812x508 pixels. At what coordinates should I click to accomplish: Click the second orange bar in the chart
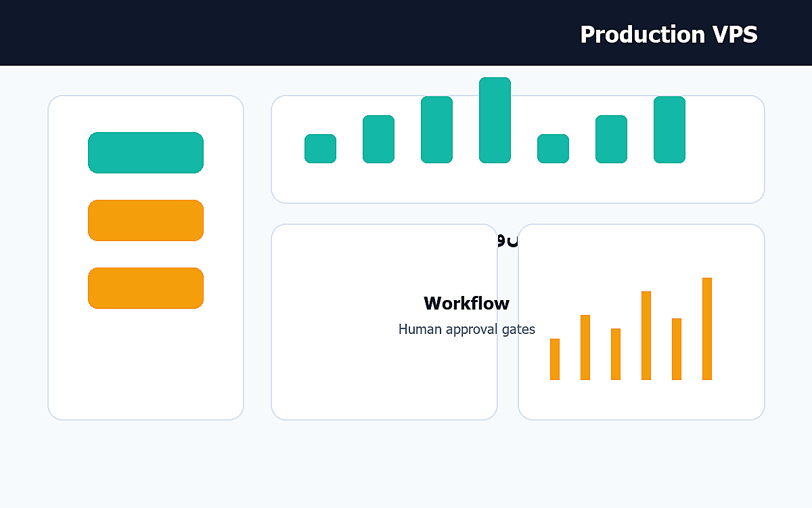[x=585, y=347]
